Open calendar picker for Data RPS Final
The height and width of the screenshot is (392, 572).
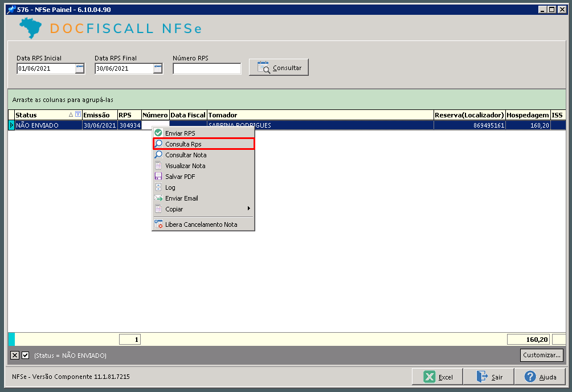(158, 68)
